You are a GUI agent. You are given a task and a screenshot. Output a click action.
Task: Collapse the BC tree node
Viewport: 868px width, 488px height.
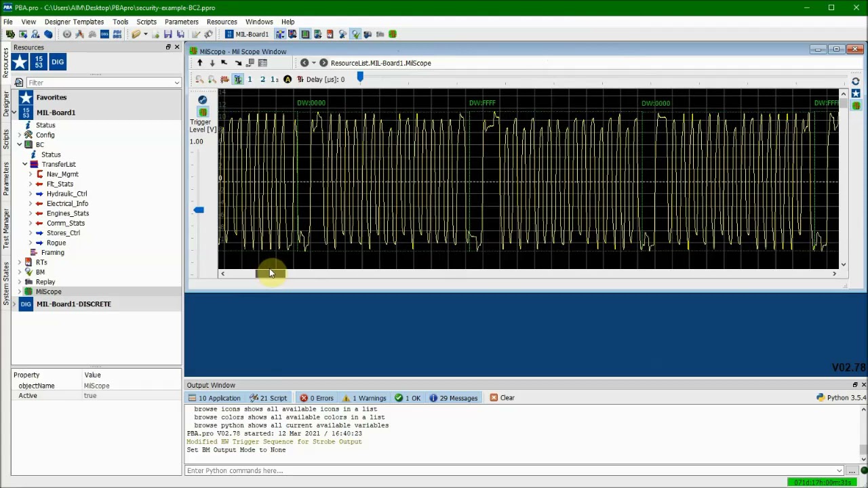[x=20, y=145]
